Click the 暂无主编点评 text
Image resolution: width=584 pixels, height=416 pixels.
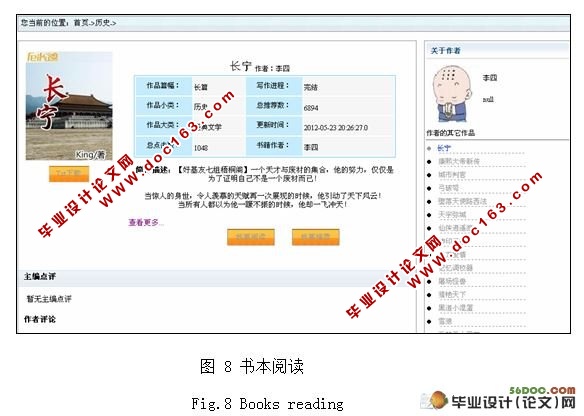click(49, 299)
